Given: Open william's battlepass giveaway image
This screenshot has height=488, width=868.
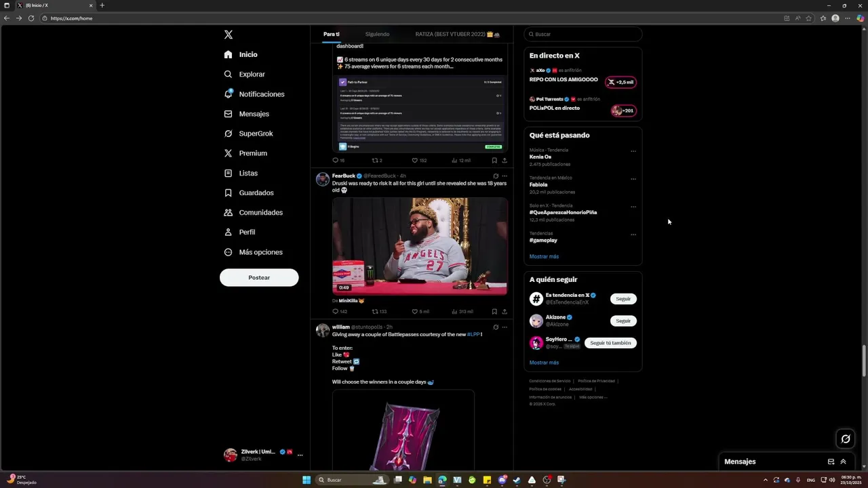Looking at the screenshot, I should (x=403, y=430).
